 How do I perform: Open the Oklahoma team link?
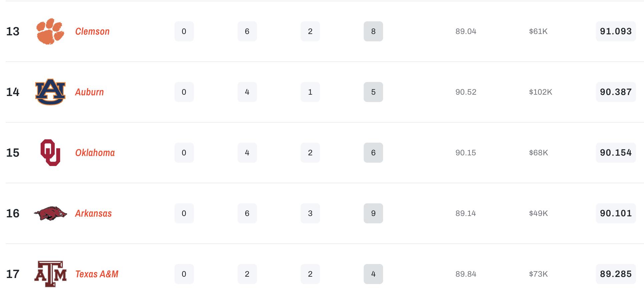(95, 153)
